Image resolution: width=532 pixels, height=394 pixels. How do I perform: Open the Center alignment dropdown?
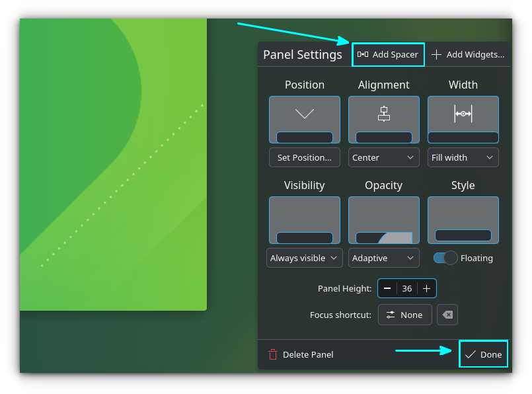[x=383, y=157]
